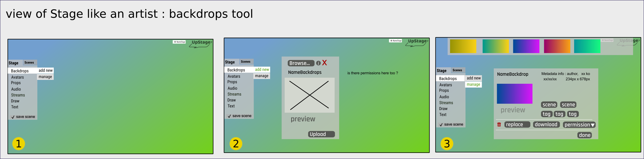
Task: Open Props in panel 1 menu
Action: [x=16, y=83]
